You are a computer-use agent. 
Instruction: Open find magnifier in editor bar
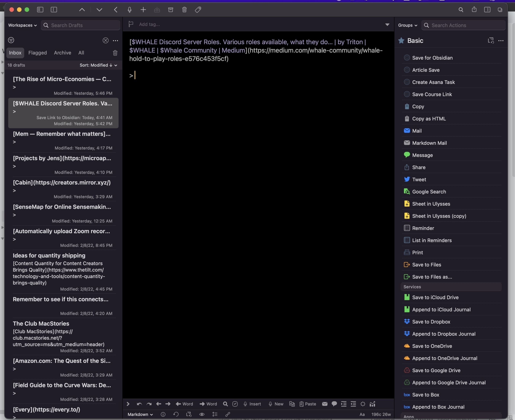[225, 404]
